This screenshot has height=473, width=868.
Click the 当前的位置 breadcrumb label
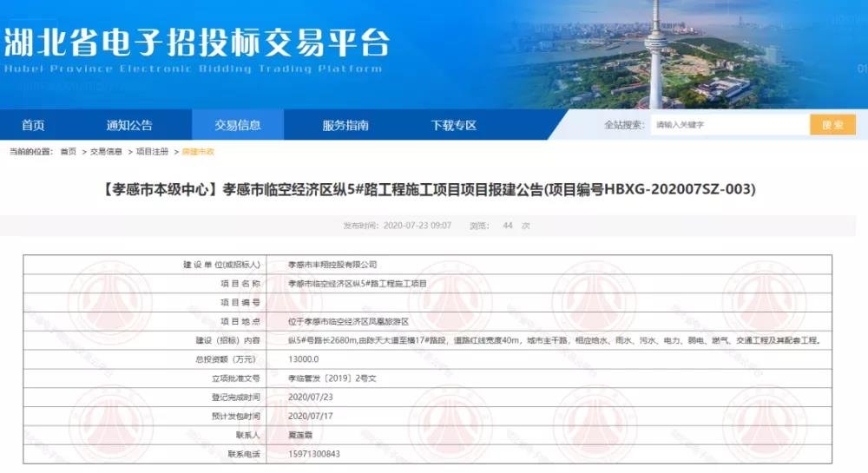(x=31, y=152)
